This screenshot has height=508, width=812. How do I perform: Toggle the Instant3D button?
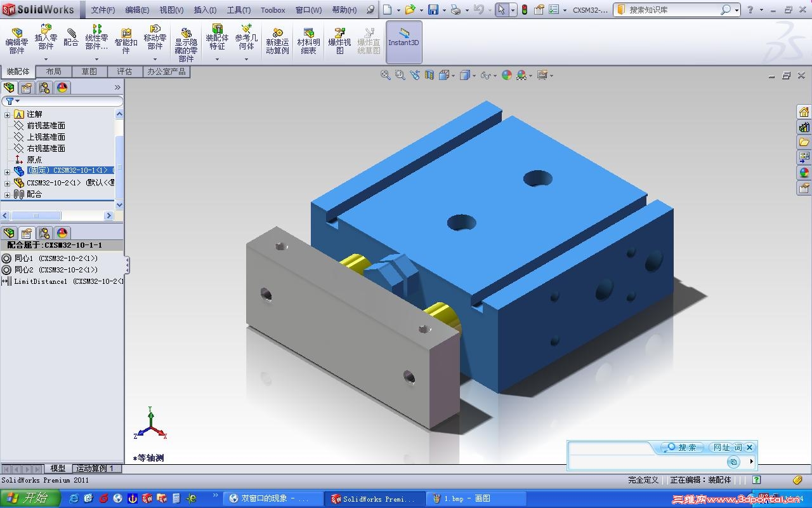point(404,42)
